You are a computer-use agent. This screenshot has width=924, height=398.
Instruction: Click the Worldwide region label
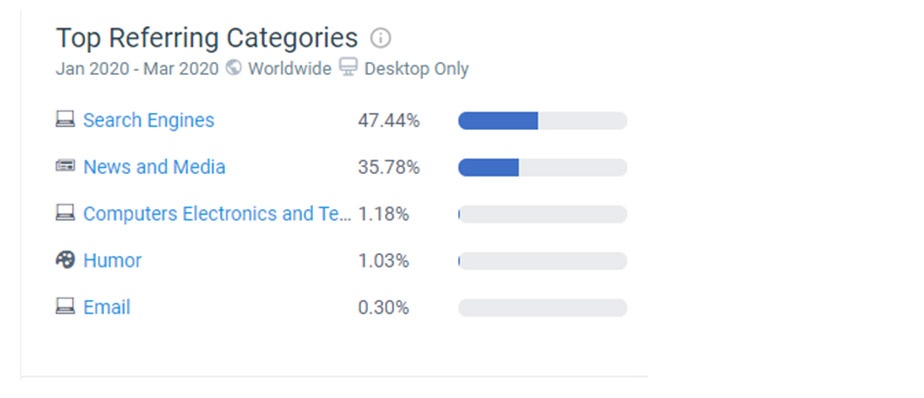point(289,69)
